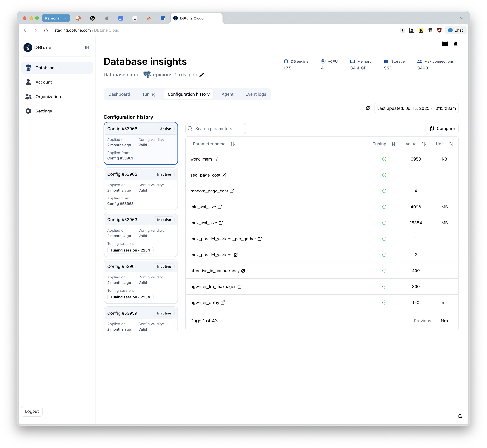Sort by Parameter name column
The image size is (487, 448).
click(232, 144)
